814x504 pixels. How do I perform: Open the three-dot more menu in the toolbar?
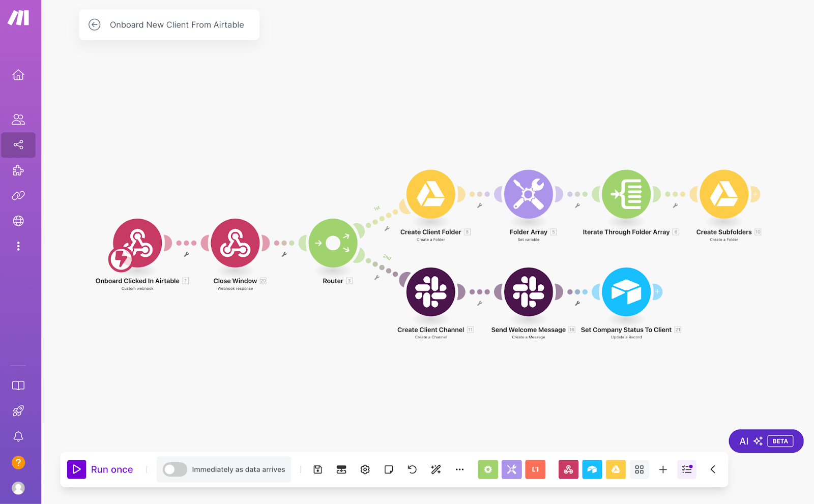(x=459, y=469)
